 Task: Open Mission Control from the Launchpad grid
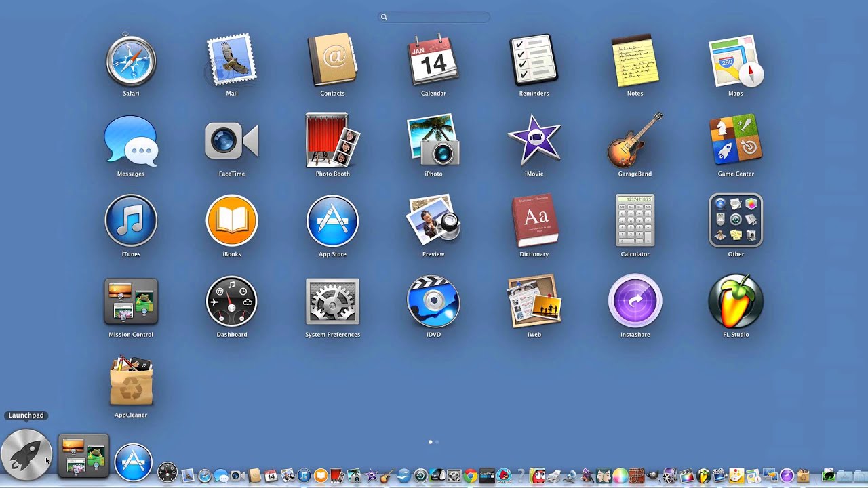[131, 301]
